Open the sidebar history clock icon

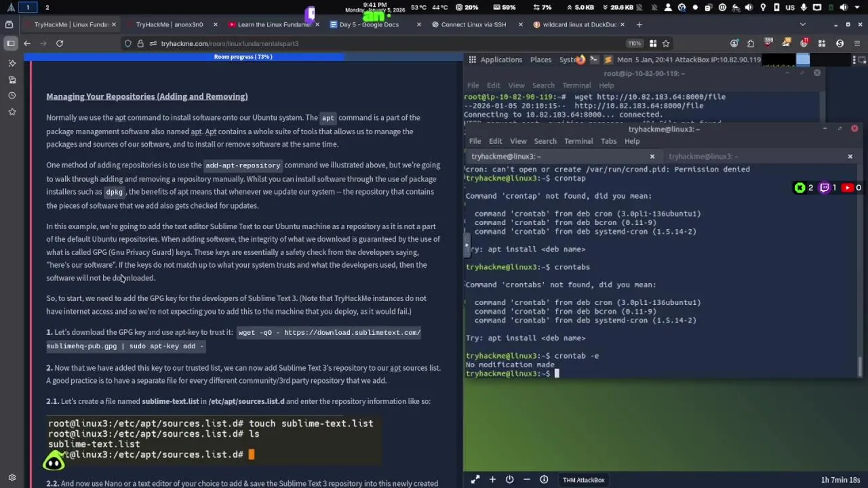click(x=12, y=96)
